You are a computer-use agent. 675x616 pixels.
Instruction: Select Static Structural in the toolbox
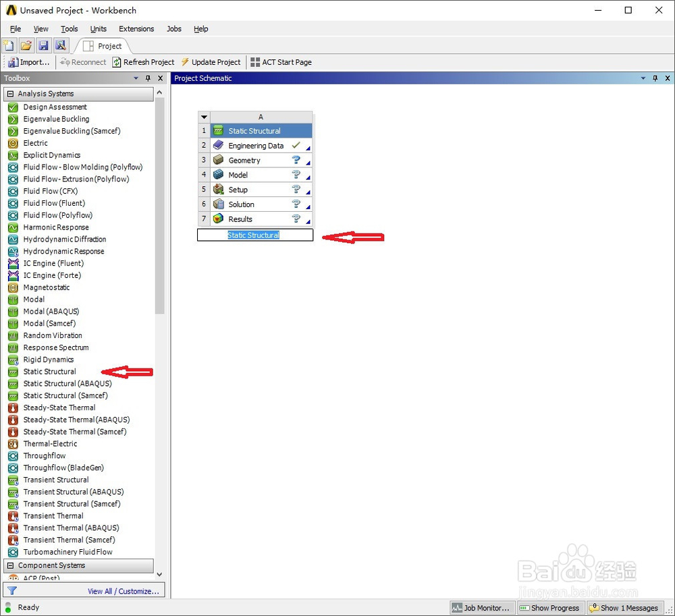pos(49,372)
